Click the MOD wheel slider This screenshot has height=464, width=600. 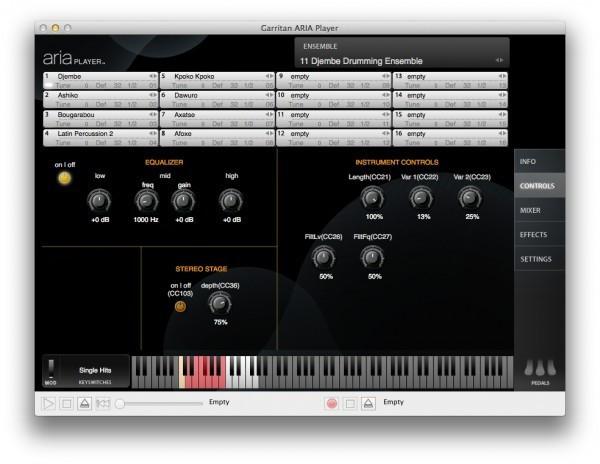(x=51, y=368)
